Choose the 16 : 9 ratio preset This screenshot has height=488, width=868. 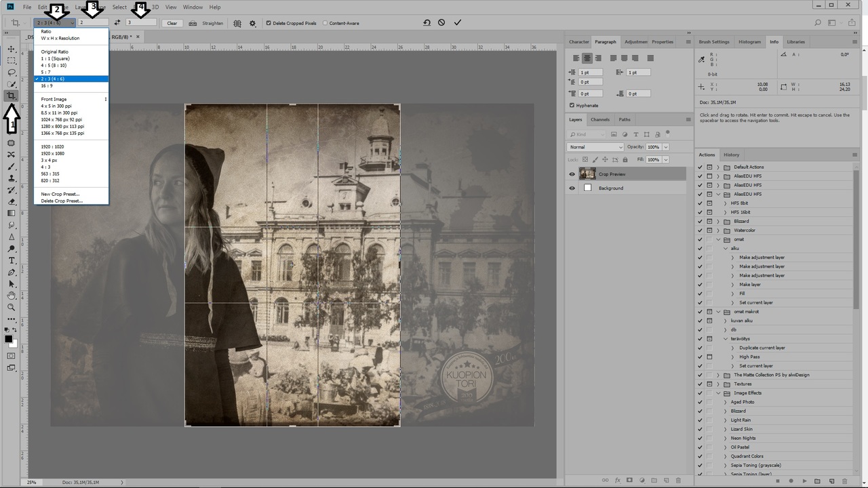pos(47,85)
